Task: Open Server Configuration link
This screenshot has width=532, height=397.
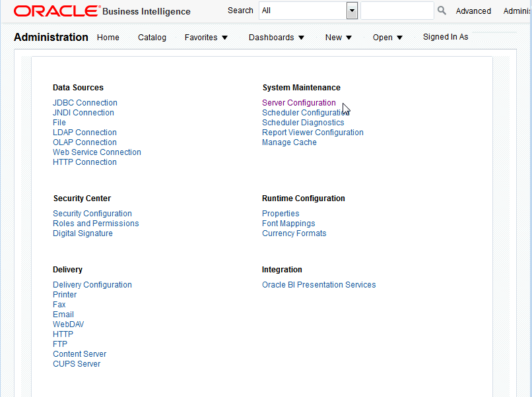Action: click(298, 103)
